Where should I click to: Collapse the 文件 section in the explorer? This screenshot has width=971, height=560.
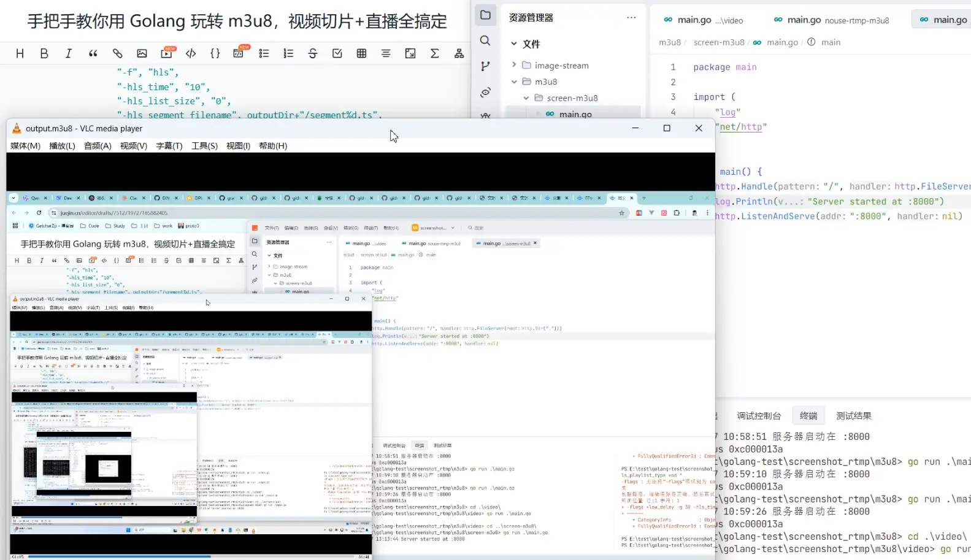pos(514,44)
